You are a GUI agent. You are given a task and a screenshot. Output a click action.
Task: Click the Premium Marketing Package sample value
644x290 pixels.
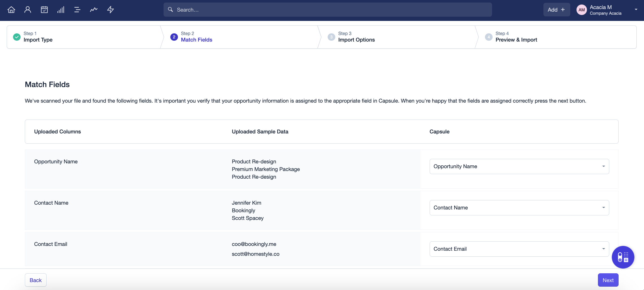(x=266, y=169)
